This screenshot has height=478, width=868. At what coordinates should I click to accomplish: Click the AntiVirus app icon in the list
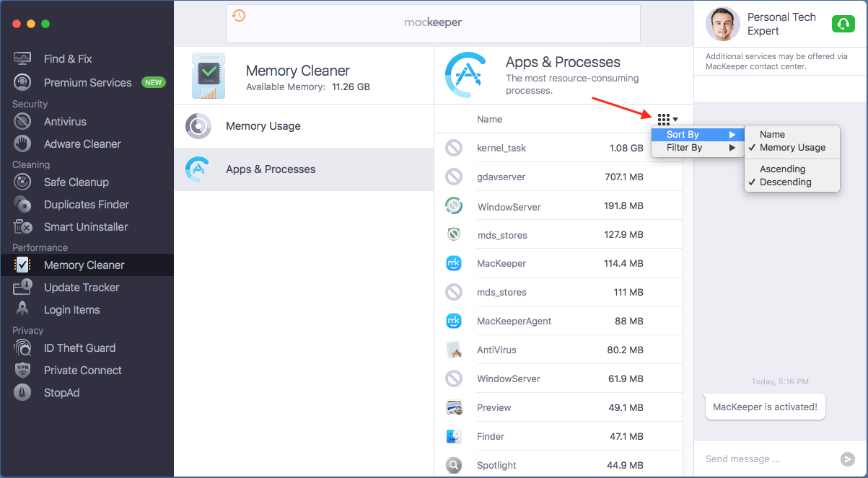click(454, 350)
